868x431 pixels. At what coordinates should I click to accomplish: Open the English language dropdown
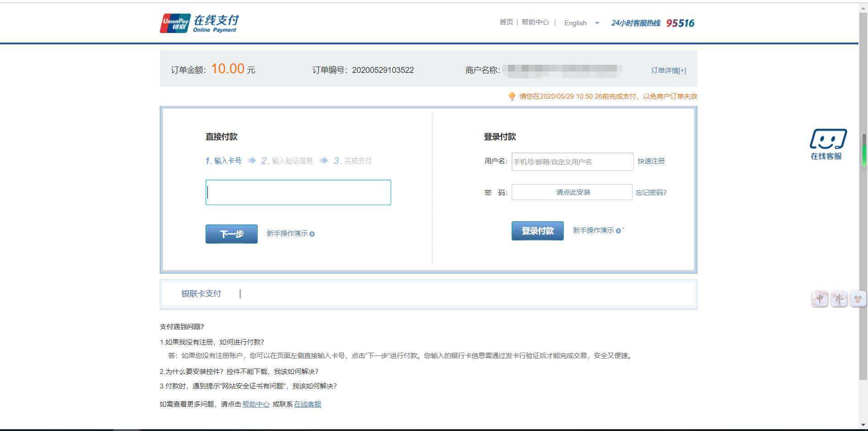(x=581, y=23)
